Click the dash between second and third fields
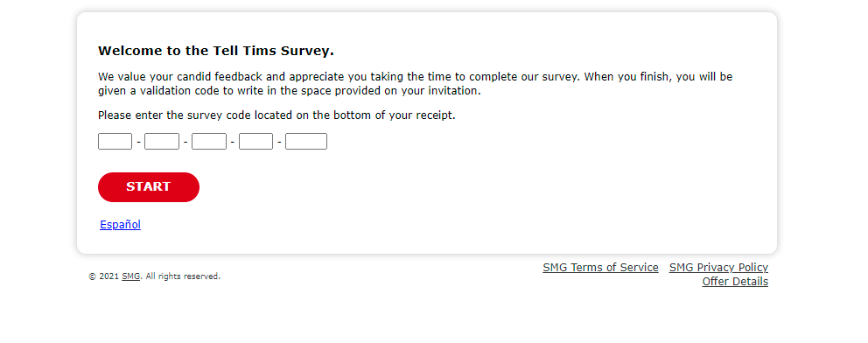This screenshot has width=868, height=343. click(185, 142)
